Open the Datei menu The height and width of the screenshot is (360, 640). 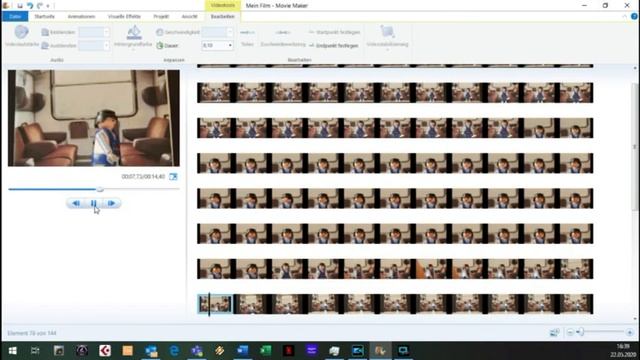pyautogui.click(x=15, y=16)
